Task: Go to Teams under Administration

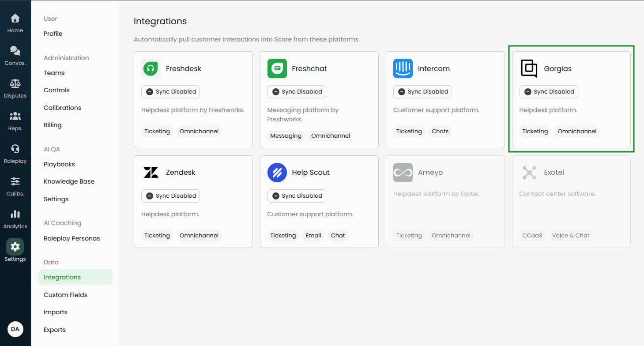Action: [54, 73]
